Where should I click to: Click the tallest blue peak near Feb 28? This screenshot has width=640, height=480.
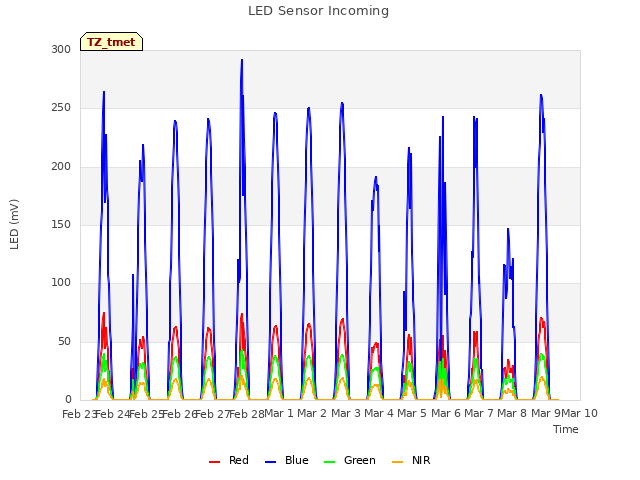(x=242, y=60)
